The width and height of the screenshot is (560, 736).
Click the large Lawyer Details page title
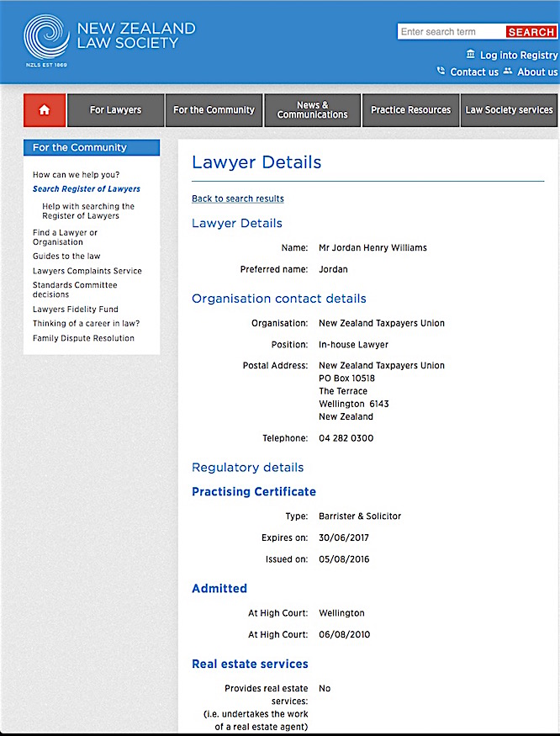pyautogui.click(x=256, y=162)
